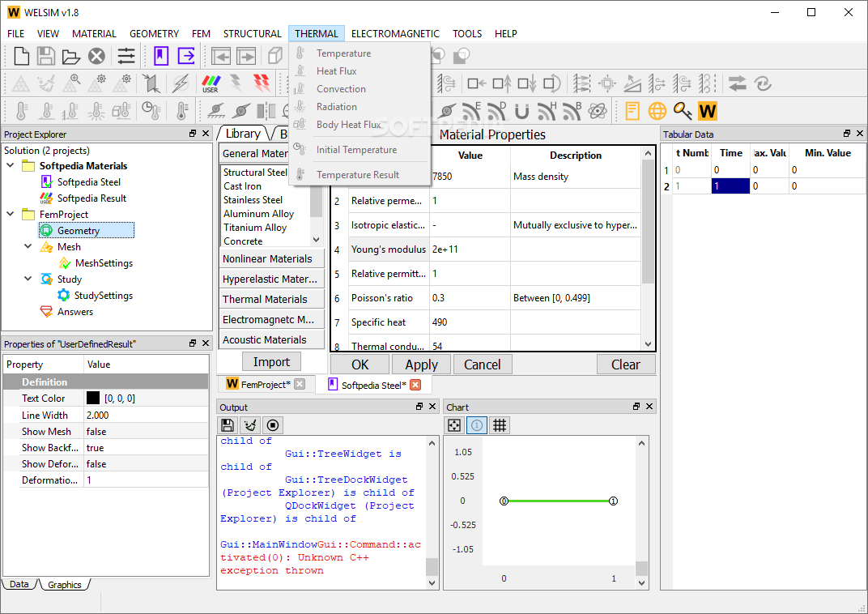Screen dimensions: 868x614
Task: Click the stop record icon in Output
Action: (272, 425)
